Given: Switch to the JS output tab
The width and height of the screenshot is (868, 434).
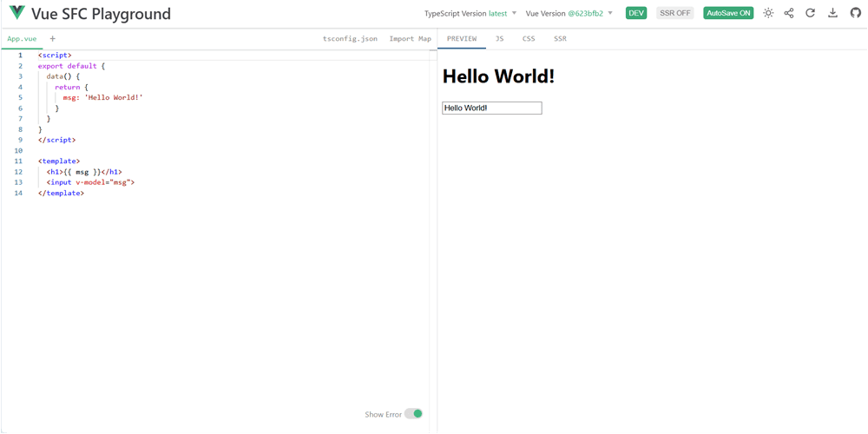Looking at the screenshot, I should click(499, 39).
